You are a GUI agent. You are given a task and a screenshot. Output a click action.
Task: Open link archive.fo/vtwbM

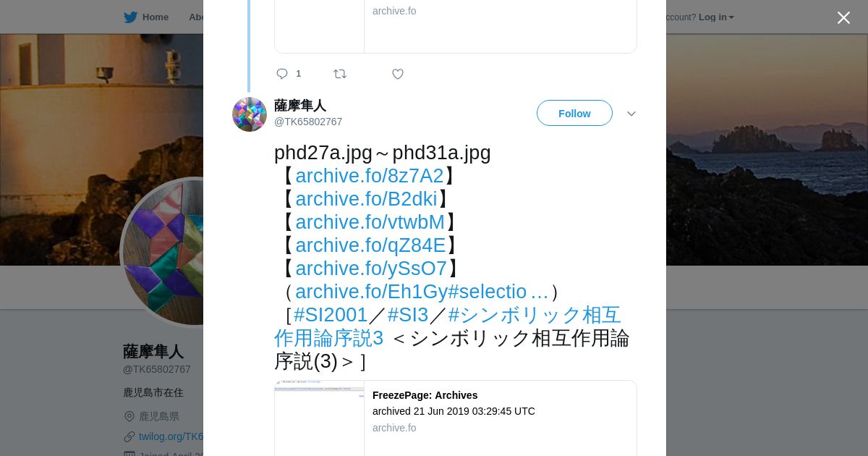(370, 222)
